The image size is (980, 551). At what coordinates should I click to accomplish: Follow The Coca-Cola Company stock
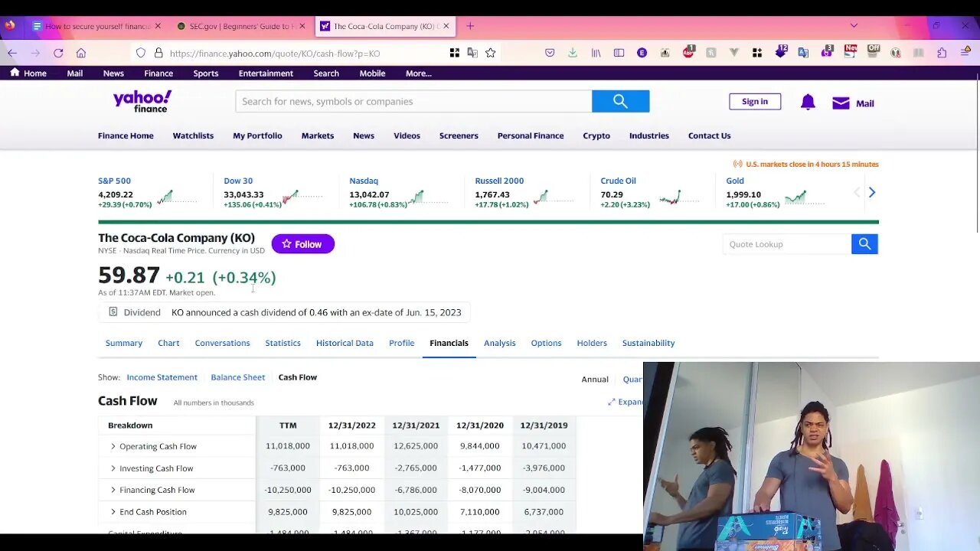[x=302, y=244]
